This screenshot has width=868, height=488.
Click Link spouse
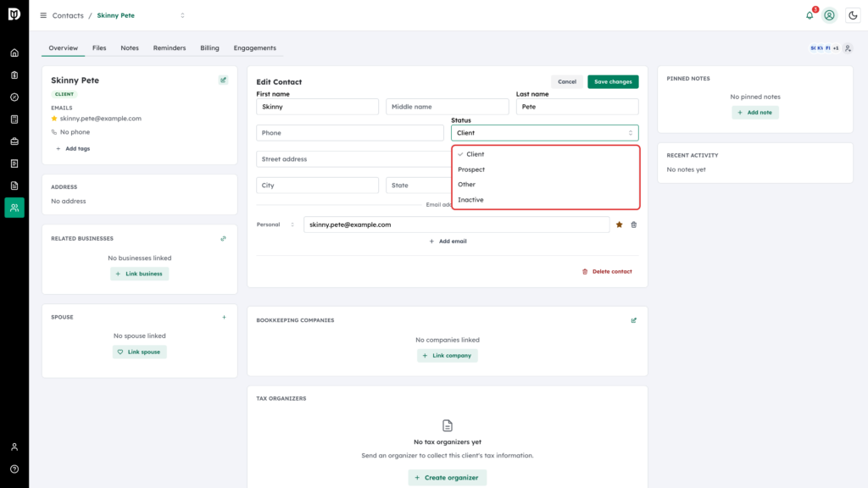[140, 352]
